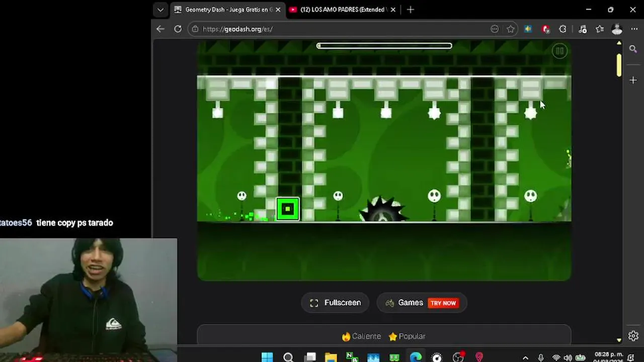Pause the Geometry Dash game
This screenshot has width=644, height=362.
(x=559, y=51)
